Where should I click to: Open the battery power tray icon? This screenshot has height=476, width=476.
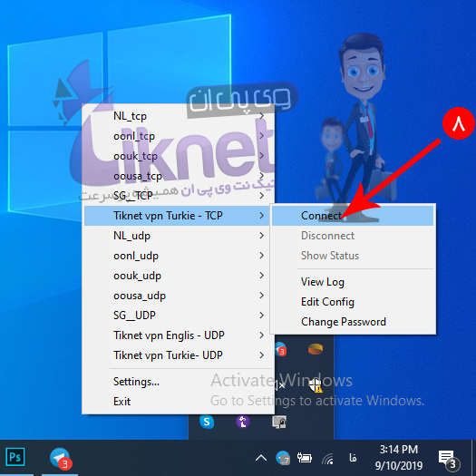[x=305, y=458]
